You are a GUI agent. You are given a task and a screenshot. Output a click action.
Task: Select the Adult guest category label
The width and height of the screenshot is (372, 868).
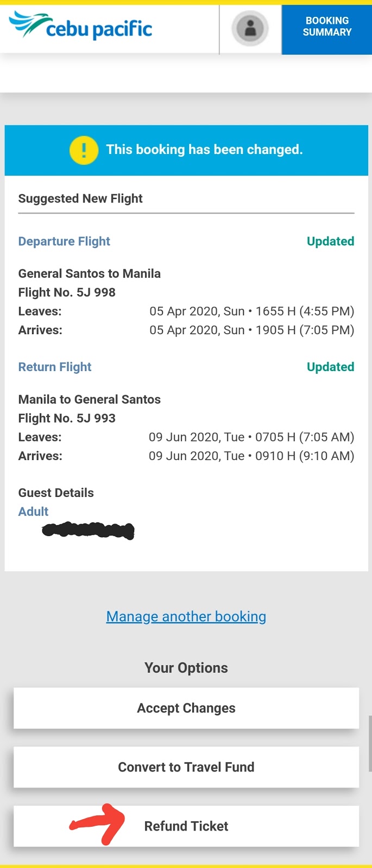click(33, 511)
